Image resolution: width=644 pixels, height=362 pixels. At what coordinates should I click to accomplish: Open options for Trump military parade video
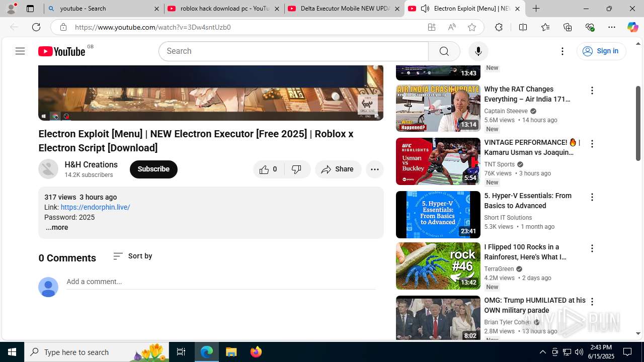point(592,302)
